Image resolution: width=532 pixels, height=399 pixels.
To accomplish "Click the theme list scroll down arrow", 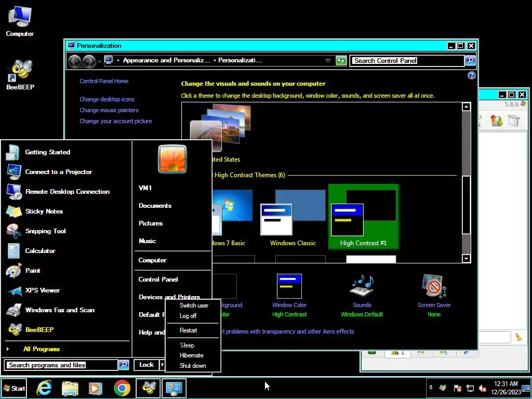I will (x=466, y=259).
